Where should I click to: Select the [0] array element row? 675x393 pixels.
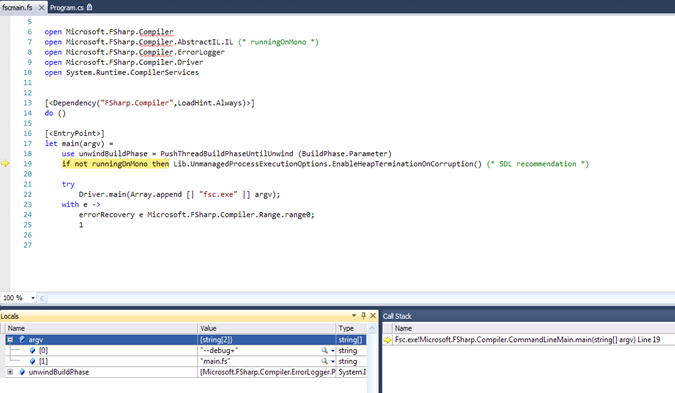[x=186, y=350]
